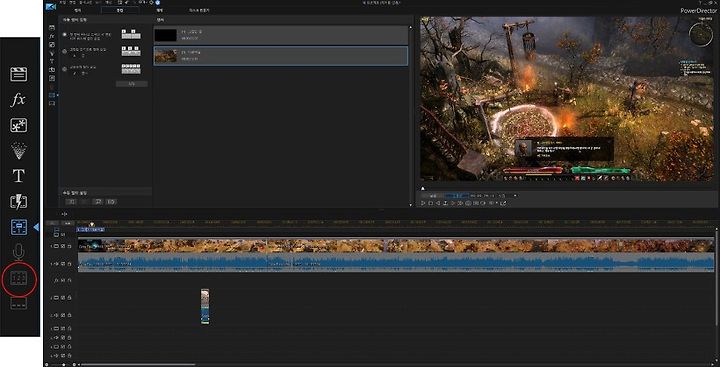Select highlighted Audio Mixing Room in enlarged strip
Screen dimensions: 720x367
[x=19, y=227]
